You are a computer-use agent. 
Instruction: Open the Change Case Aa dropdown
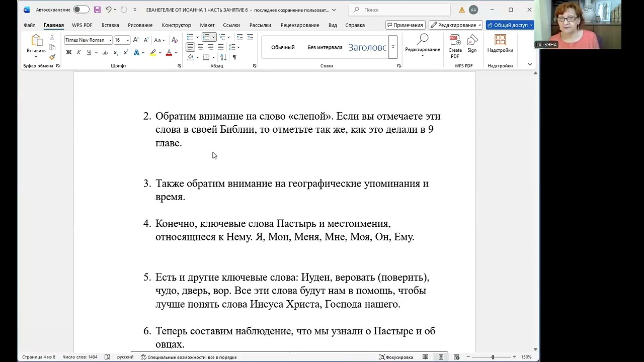[159, 40]
